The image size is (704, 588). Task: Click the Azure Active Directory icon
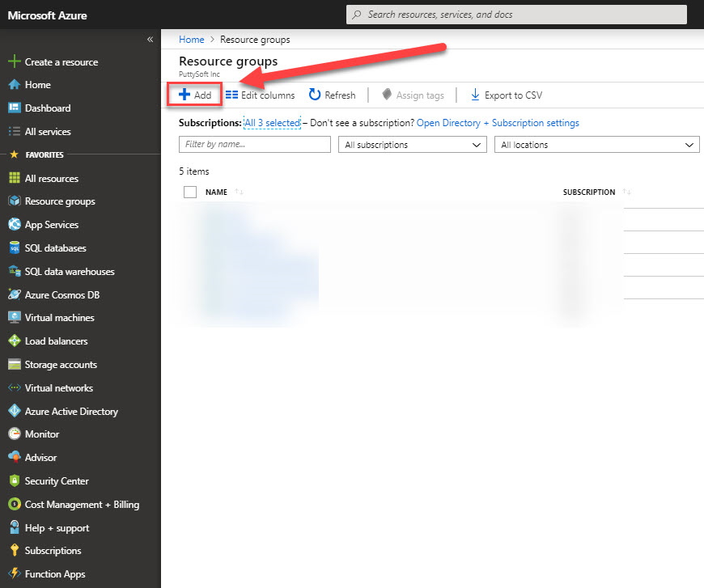tap(15, 411)
